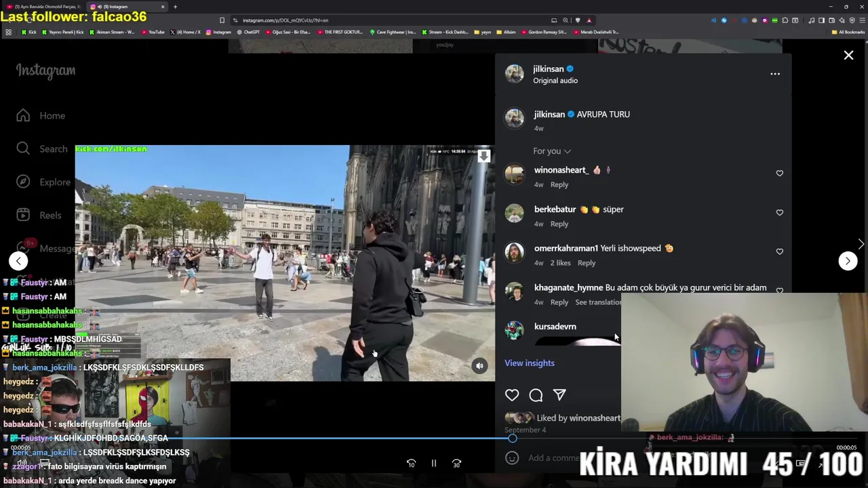Share the post with the paper plane icon

[559, 395]
